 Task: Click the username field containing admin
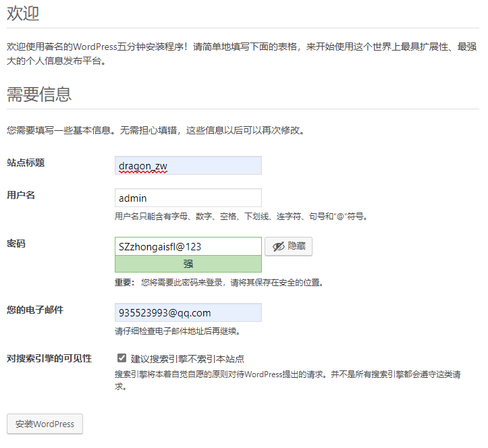point(188,198)
